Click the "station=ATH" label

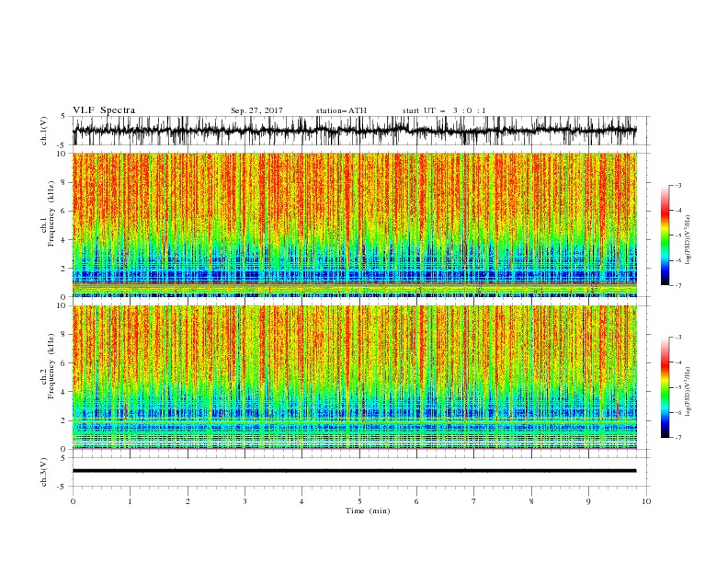(341, 110)
